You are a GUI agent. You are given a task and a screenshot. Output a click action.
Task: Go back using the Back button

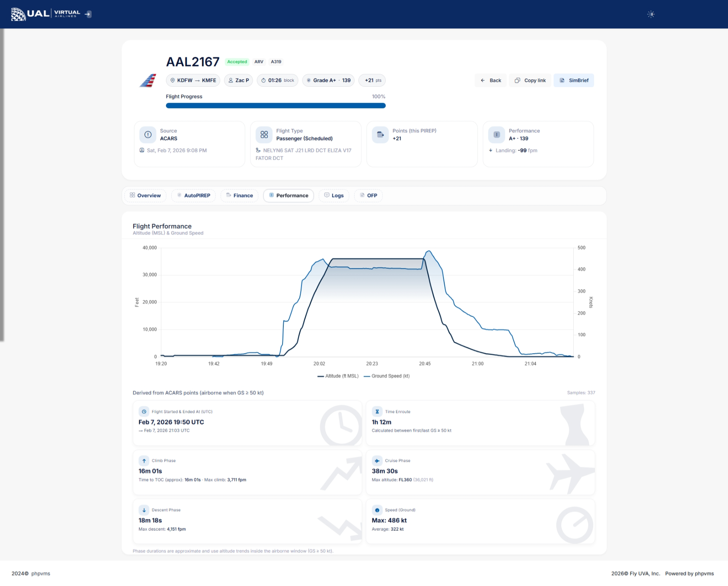pyautogui.click(x=491, y=81)
